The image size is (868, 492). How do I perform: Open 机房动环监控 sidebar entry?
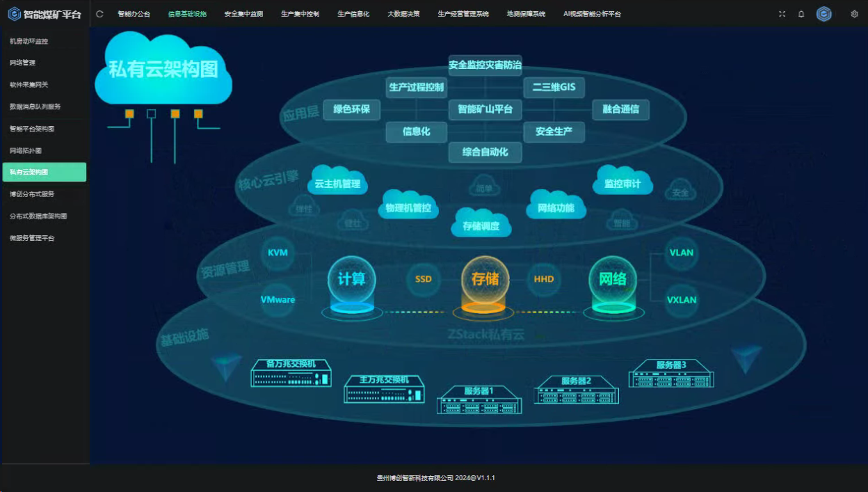(29, 41)
